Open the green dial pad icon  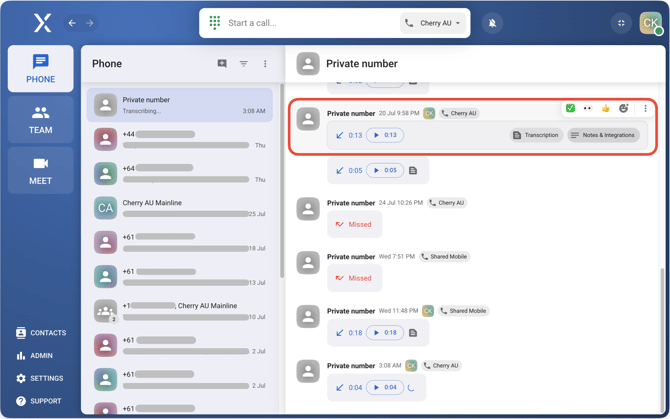click(215, 23)
